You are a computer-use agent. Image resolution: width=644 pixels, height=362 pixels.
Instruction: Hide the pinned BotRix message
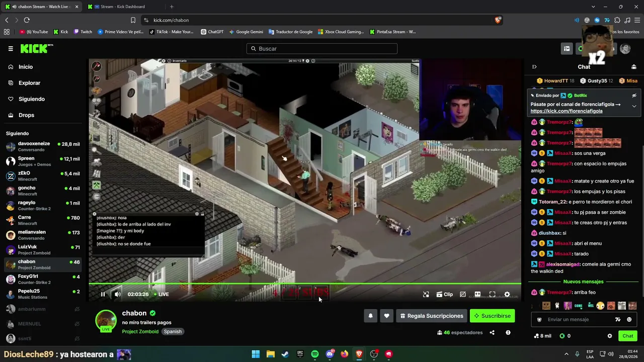634,95
